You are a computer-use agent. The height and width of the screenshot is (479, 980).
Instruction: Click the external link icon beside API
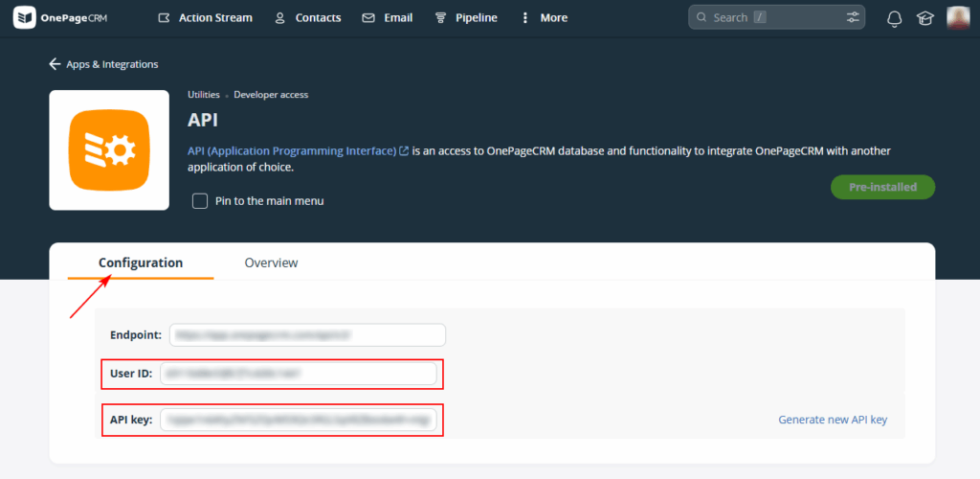pyautogui.click(x=404, y=151)
